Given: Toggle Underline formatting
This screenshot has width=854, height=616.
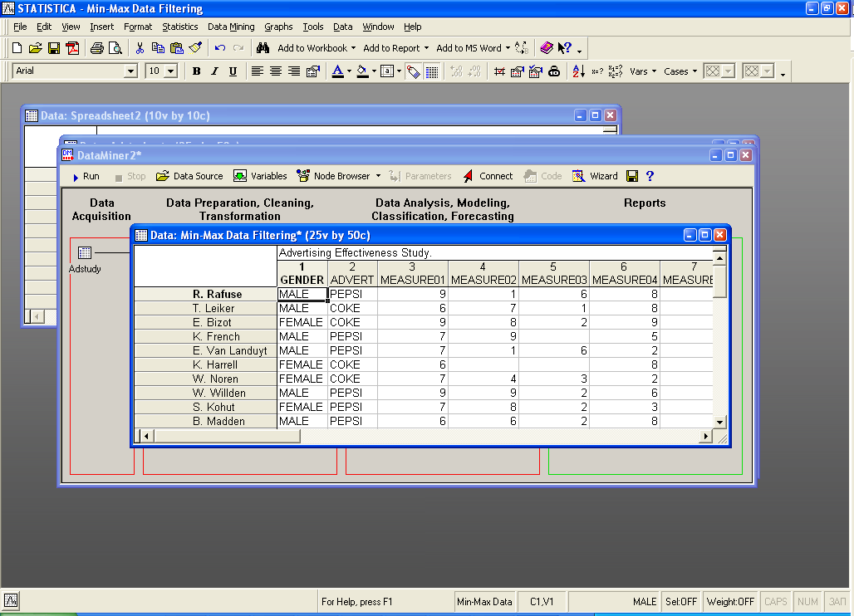Looking at the screenshot, I should [x=233, y=71].
